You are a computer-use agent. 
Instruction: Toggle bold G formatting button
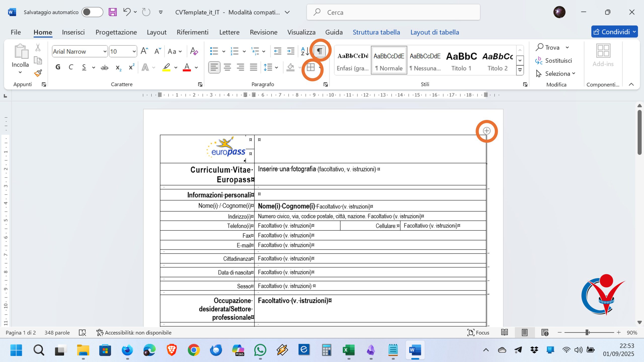tap(58, 67)
